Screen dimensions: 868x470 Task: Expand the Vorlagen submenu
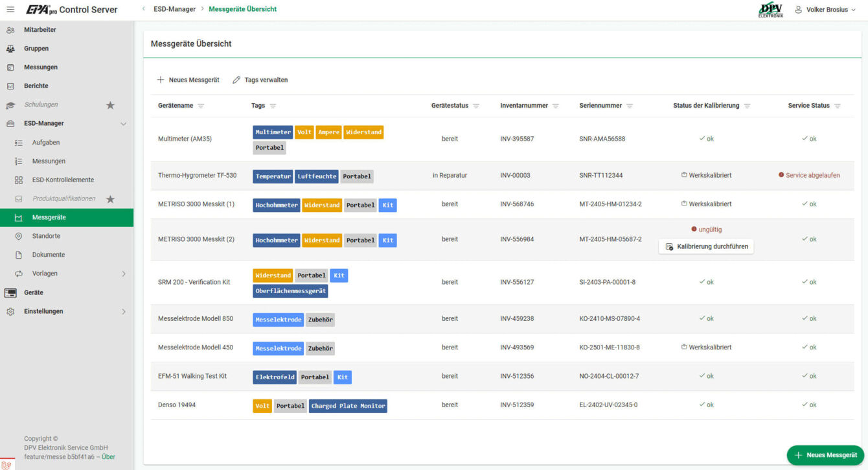tap(124, 274)
